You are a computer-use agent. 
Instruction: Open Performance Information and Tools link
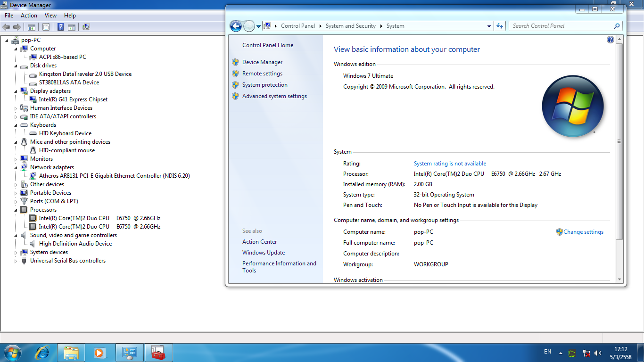coord(279,267)
